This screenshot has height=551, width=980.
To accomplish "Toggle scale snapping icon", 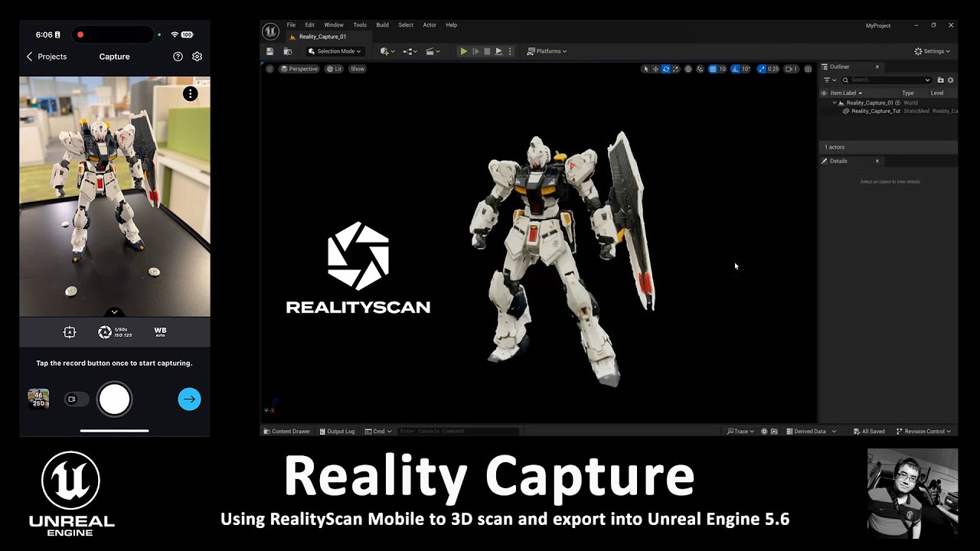I will tap(762, 69).
